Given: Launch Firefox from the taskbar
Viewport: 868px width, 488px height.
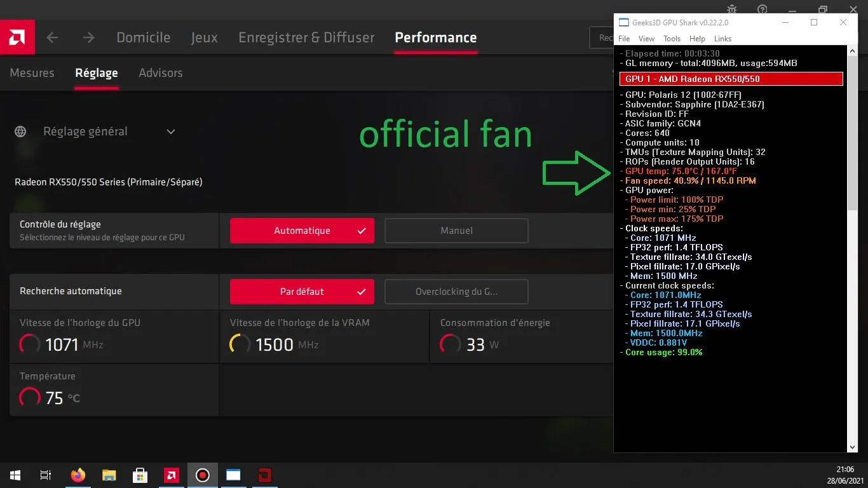Looking at the screenshot, I should point(78,475).
